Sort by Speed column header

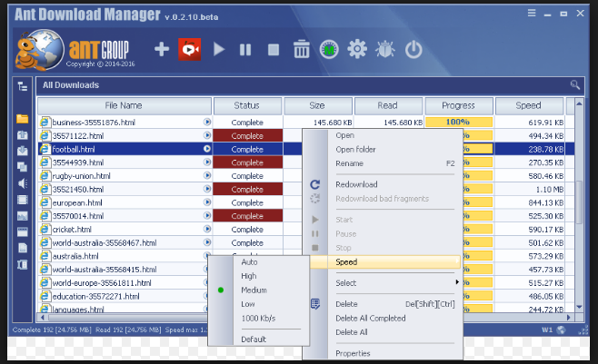tap(529, 105)
